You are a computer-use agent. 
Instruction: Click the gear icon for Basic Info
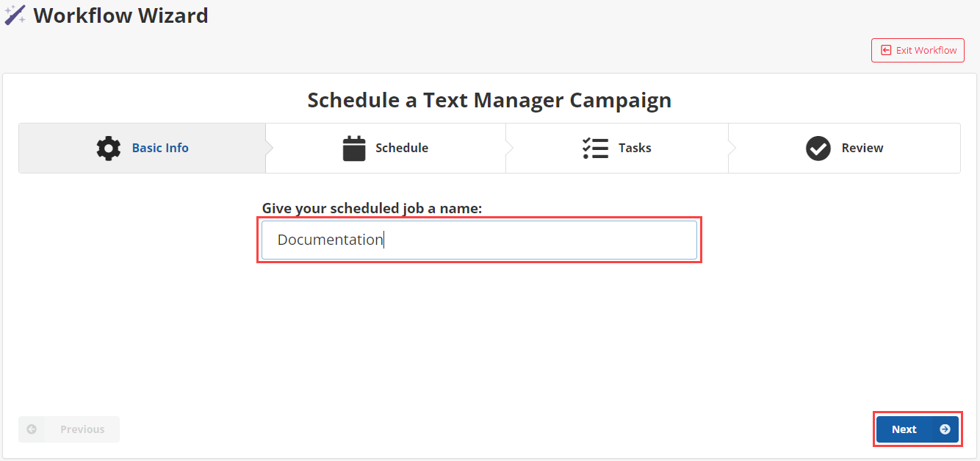[109, 148]
